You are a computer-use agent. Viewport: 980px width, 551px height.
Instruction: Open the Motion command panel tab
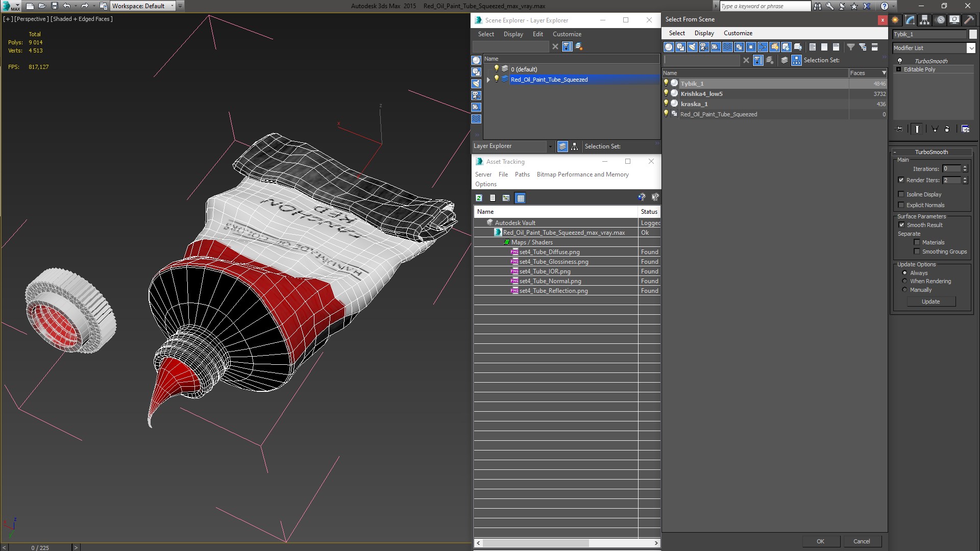coord(940,20)
